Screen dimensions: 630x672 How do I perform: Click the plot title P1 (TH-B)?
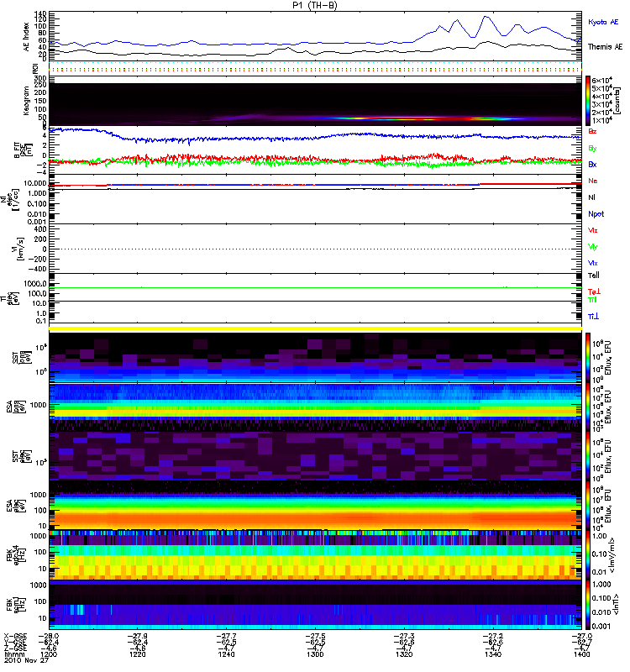(x=315, y=5)
